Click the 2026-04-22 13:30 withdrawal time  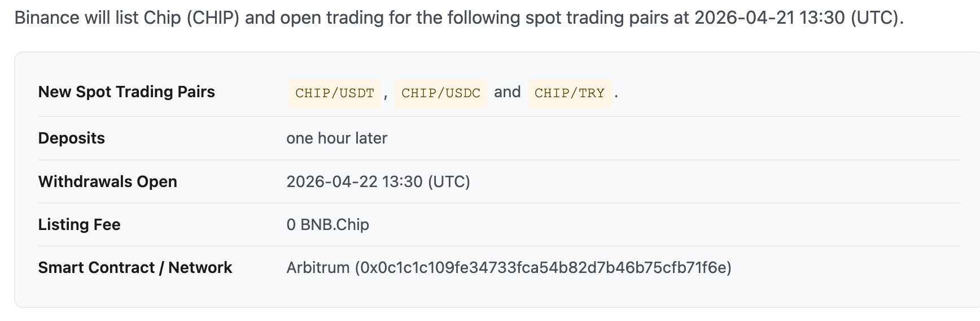pos(355,181)
